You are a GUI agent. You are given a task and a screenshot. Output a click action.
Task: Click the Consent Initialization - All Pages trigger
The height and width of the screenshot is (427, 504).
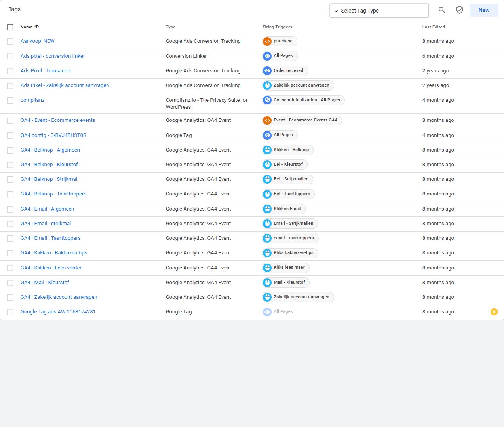pos(303,100)
